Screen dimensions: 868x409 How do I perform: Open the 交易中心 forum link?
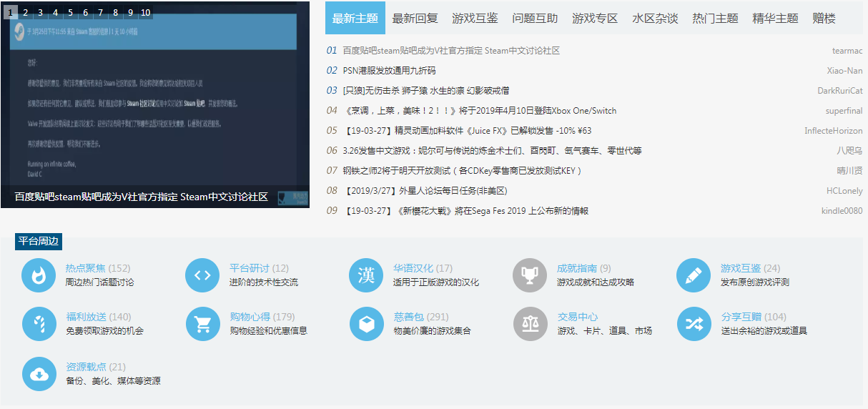coord(578,317)
